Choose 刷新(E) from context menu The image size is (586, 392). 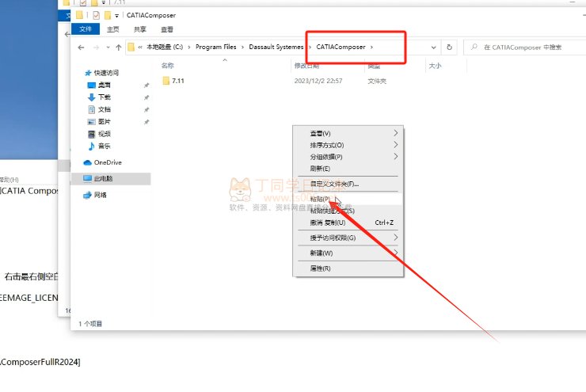[348, 169]
